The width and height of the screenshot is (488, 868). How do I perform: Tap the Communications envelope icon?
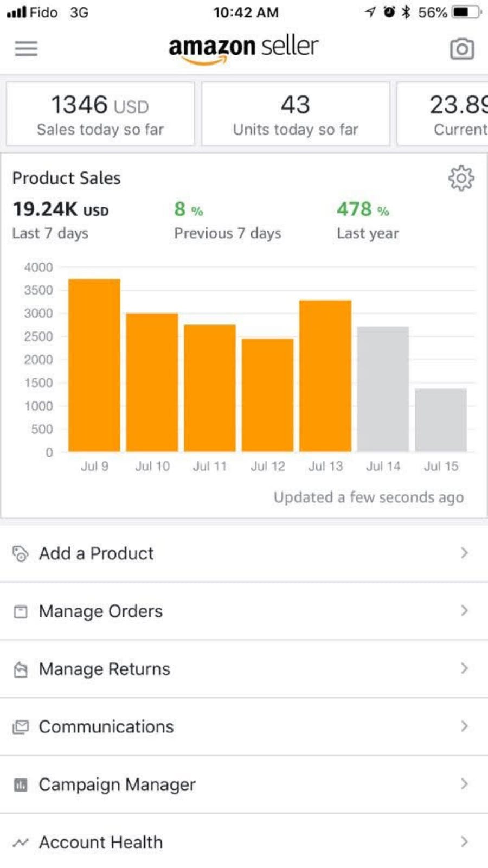click(20, 727)
